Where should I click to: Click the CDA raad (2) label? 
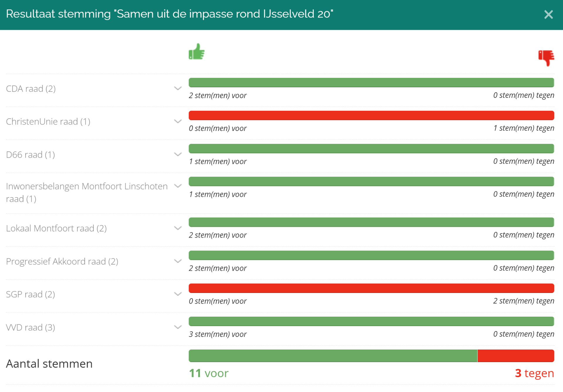tap(31, 88)
